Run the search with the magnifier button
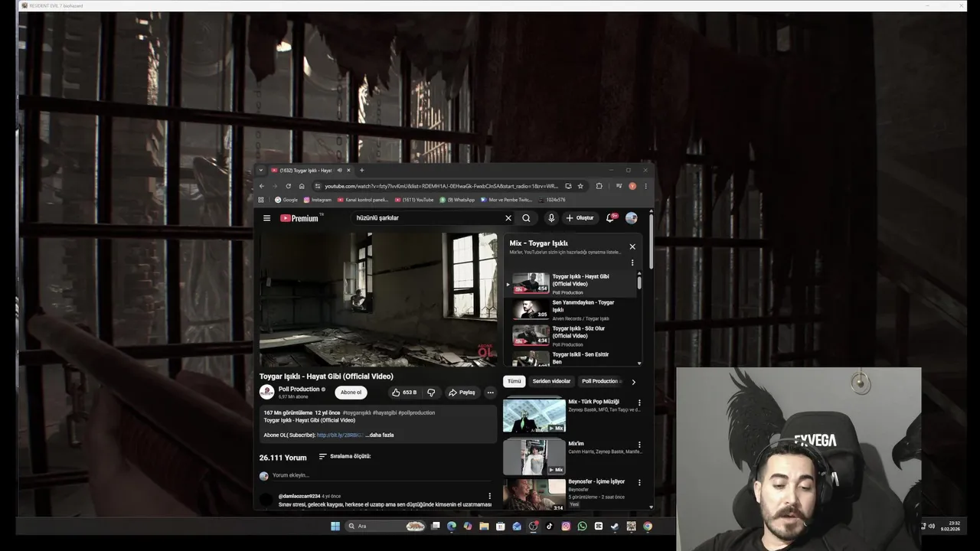Image resolution: width=980 pixels, height=551 pixels. (x=526, y=218)
